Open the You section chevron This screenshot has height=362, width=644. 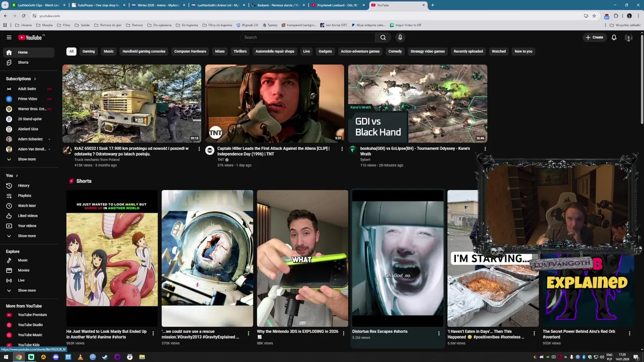17,175
